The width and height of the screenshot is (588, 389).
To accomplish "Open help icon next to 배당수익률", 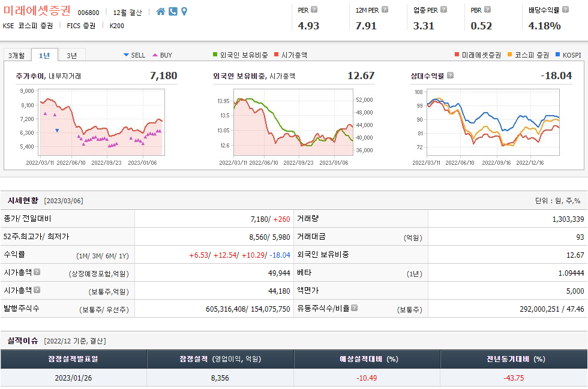I will tap(565, 10).
